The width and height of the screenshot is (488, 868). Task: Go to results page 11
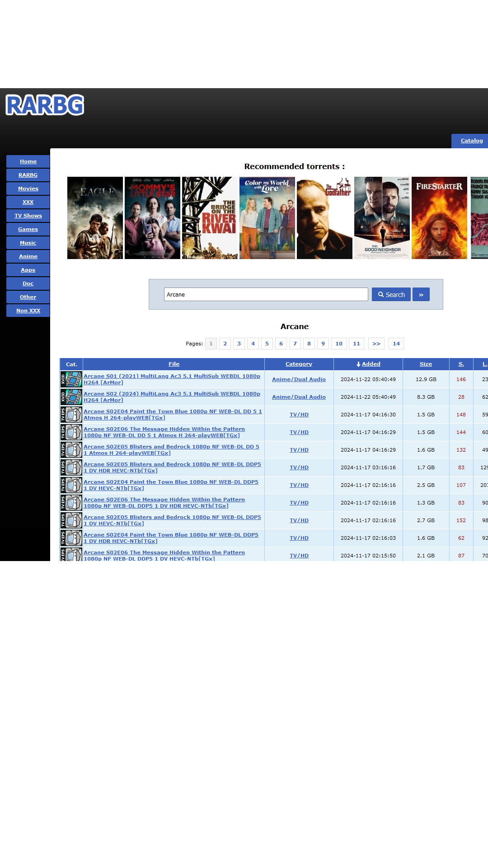(357, 344)
